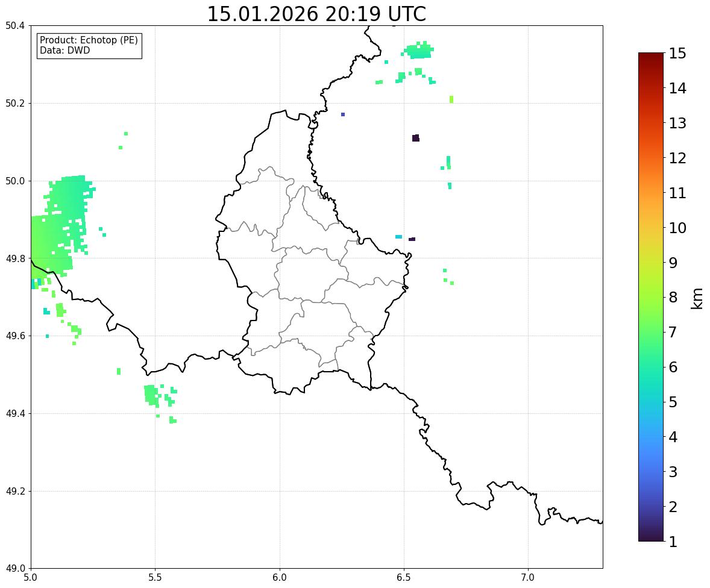
Task: Click the colorbar tick label 13
Action: [677, 123]
